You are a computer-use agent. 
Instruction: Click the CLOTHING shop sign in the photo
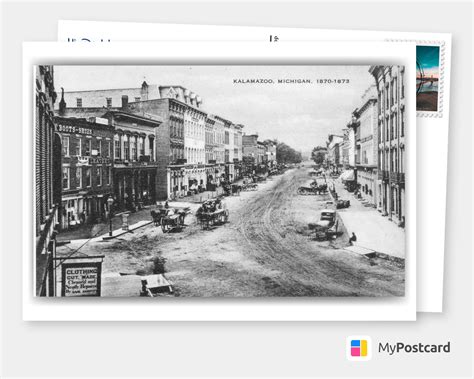81,280
